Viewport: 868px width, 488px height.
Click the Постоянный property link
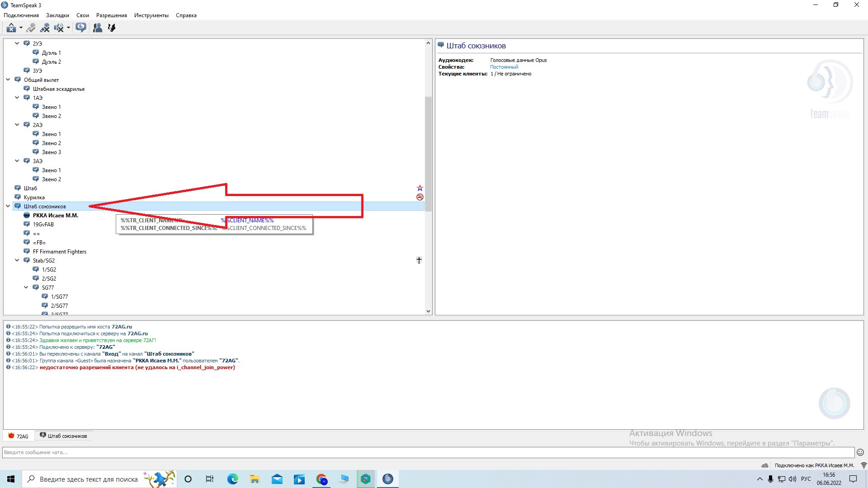click(x=504, y=67)
